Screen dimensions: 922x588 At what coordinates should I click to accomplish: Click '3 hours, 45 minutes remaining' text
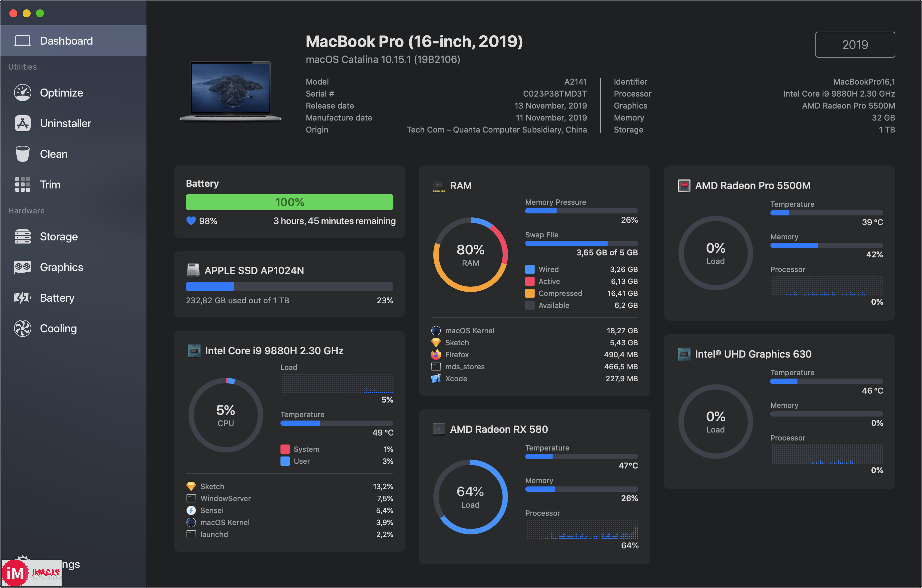coord(334,221)
